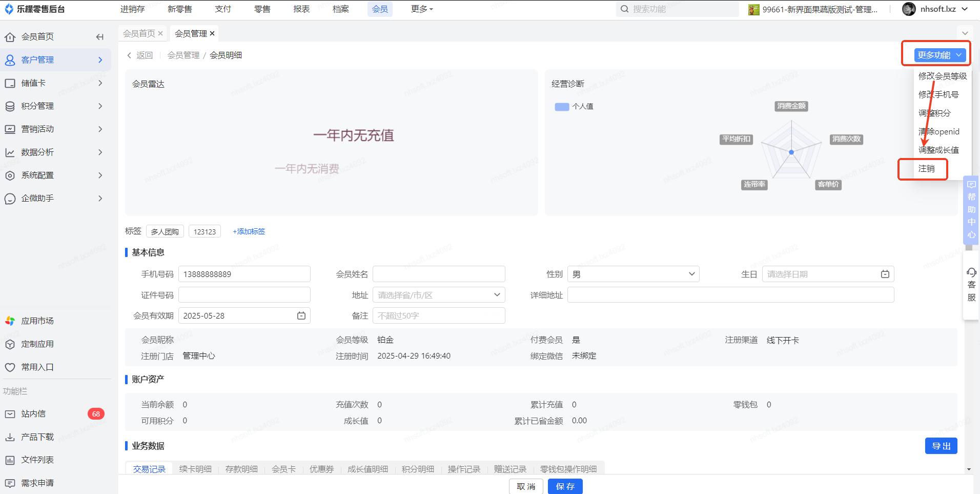Image resolution: width=980 pixels, height=494 pixels.
Task: Toggle 个人值 legend in radar chart
Action: 562,107
